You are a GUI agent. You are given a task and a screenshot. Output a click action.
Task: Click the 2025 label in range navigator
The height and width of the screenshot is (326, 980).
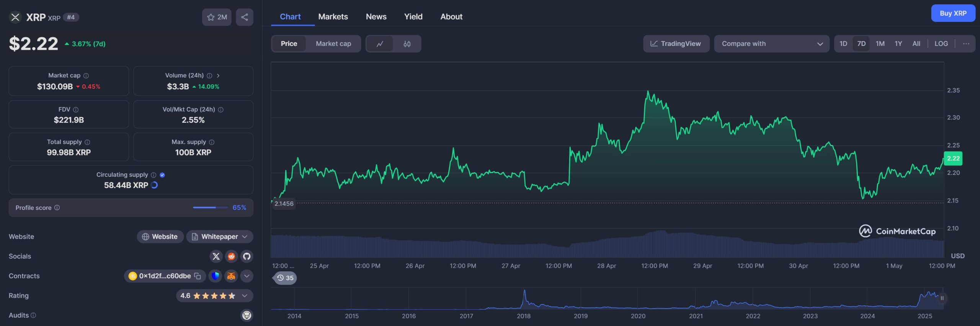[925, 316]
